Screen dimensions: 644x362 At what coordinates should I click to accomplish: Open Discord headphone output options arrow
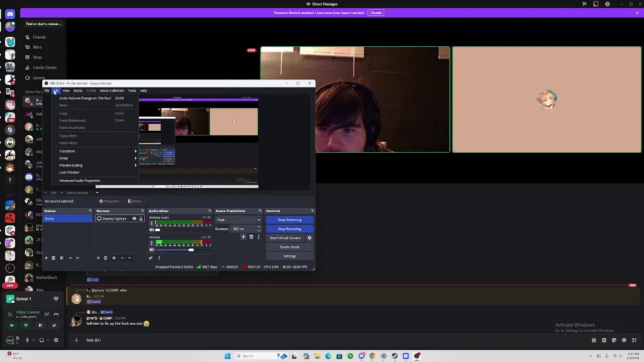(x=47, y=340)
